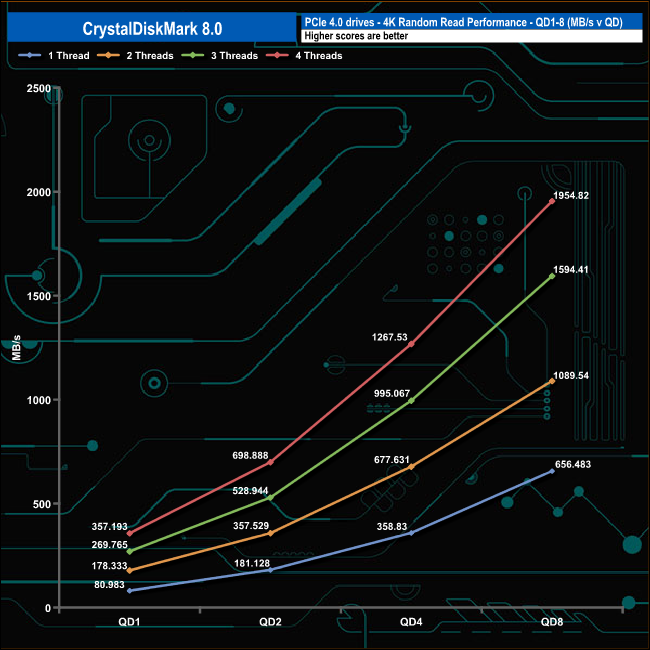
Task: Click the blue 1 Thread point at QD2
Action: pos(270,570)
